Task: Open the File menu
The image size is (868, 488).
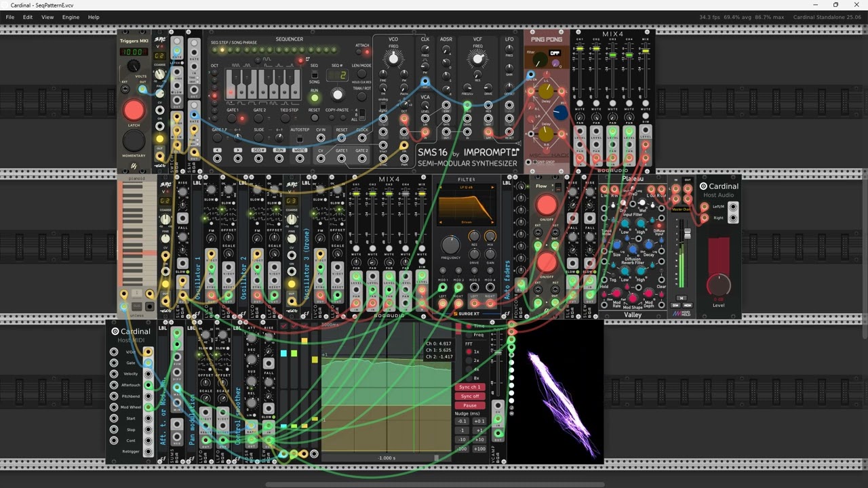Action: click(x=9, y=17)
